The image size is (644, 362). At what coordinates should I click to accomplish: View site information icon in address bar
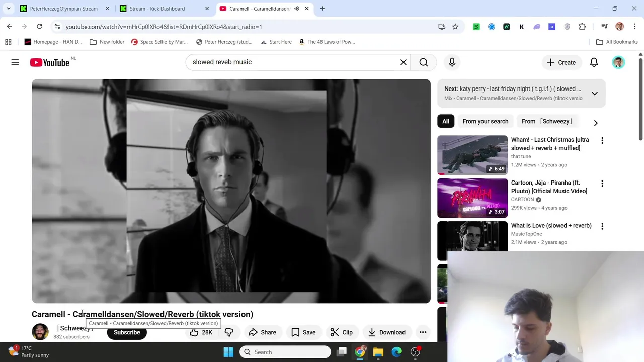(x=57, y=27)
